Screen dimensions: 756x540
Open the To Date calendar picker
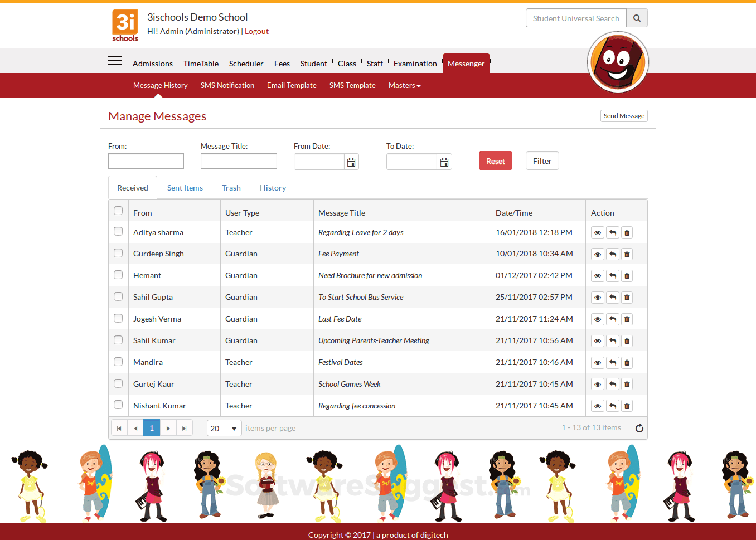coord(444,162)
